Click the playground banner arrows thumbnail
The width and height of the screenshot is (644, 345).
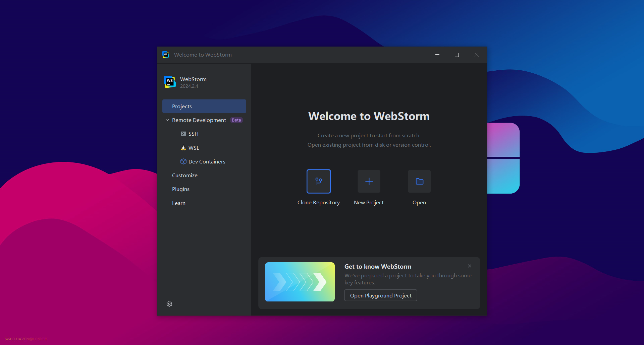click(300, 282)
